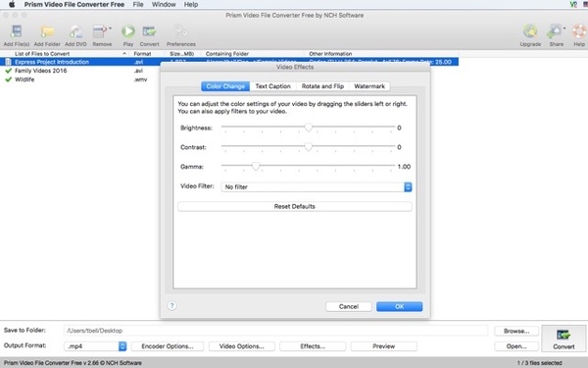Click the Remove toolbar icon
The image size is (588, 368).
pyautogui.click(x=99, y=31)
